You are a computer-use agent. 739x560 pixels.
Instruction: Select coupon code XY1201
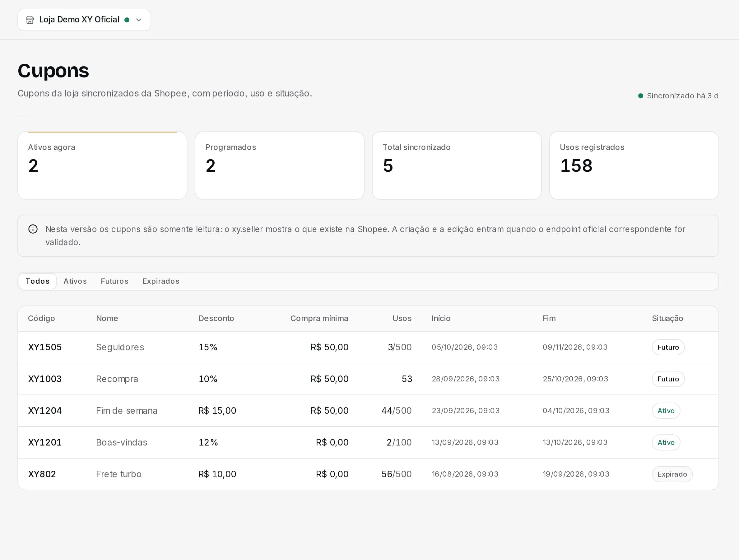45,443
